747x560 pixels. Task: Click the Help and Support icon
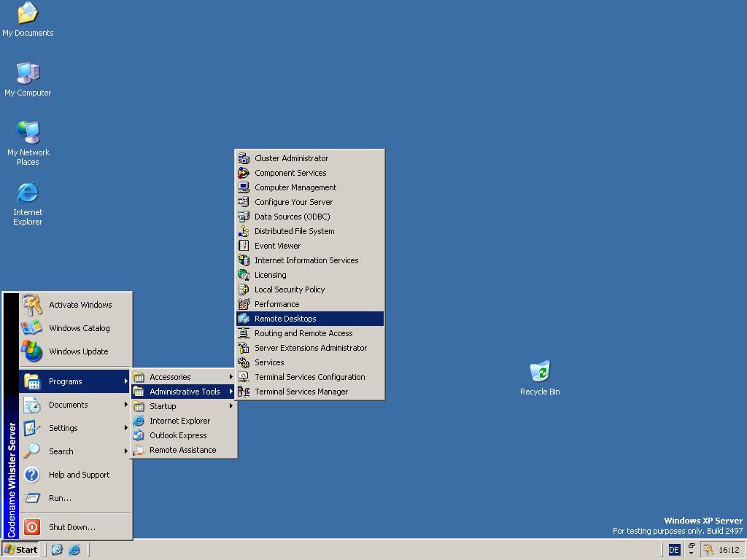[x=31, y=475]
